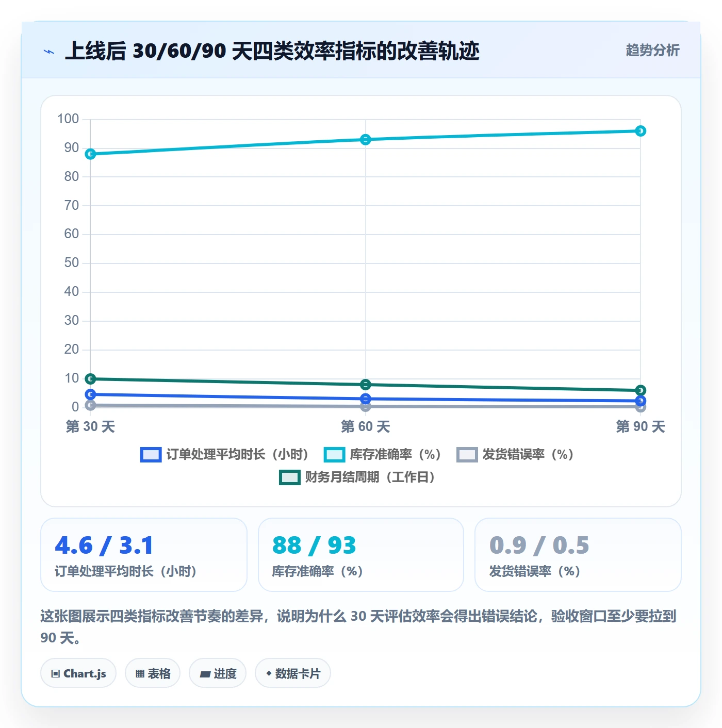Select the 数据卡片 tag chip
Screen dimensions: 722x728
[x=293, y=673]
